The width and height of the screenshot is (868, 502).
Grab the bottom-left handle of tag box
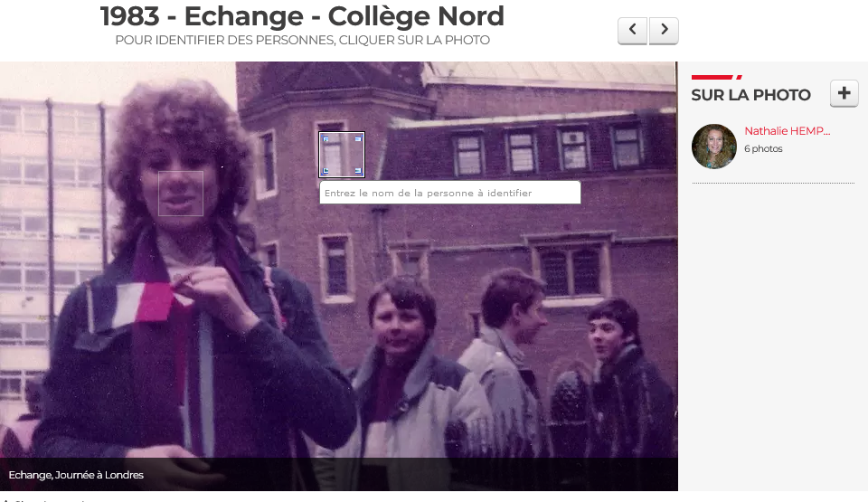pos(325,171)
